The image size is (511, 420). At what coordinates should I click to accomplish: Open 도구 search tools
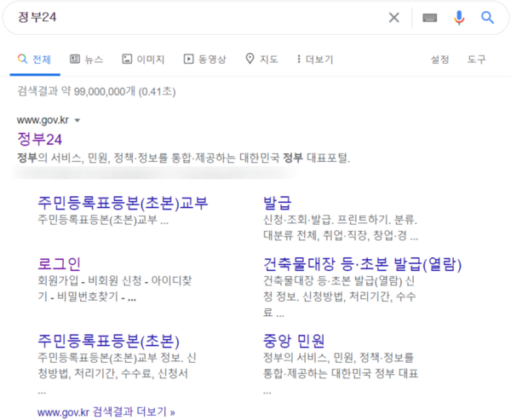click(x=476, y=60)
